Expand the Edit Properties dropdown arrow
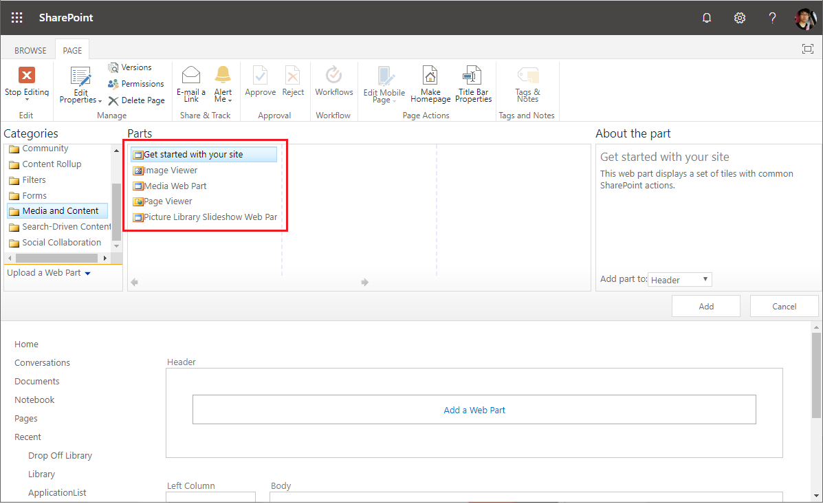 (x=100, y=101)
